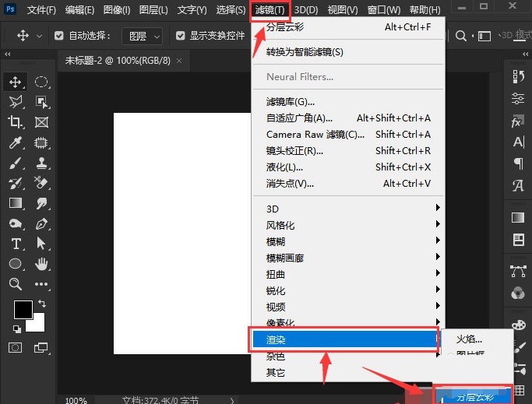The image size is (532, 404).
Task: Select the Path Selection tool
Action: click(41, 244)
